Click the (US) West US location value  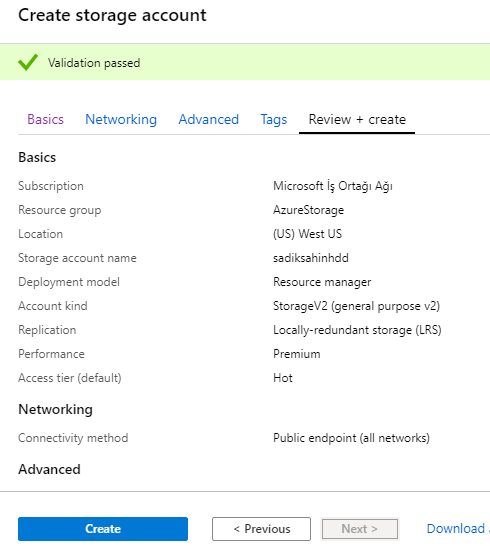pos(308,234)
